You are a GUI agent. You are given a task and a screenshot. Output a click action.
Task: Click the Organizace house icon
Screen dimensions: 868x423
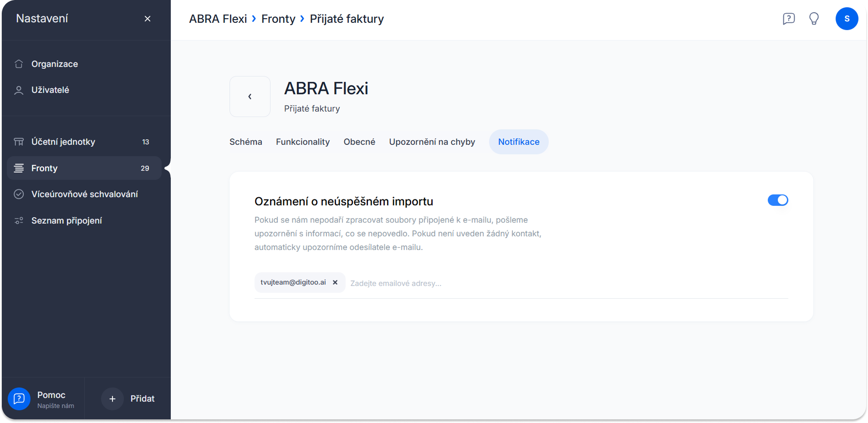pos(19,64)
